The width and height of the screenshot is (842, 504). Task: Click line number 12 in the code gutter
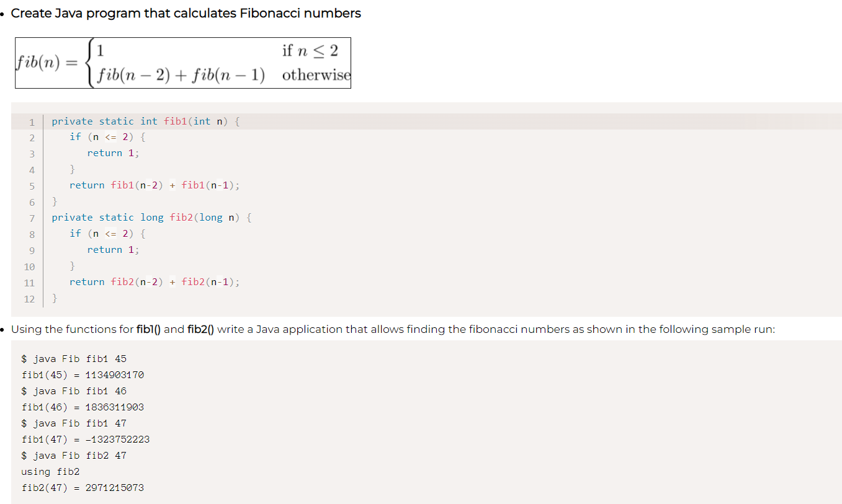pyautogui.click(x=29, y=298)
